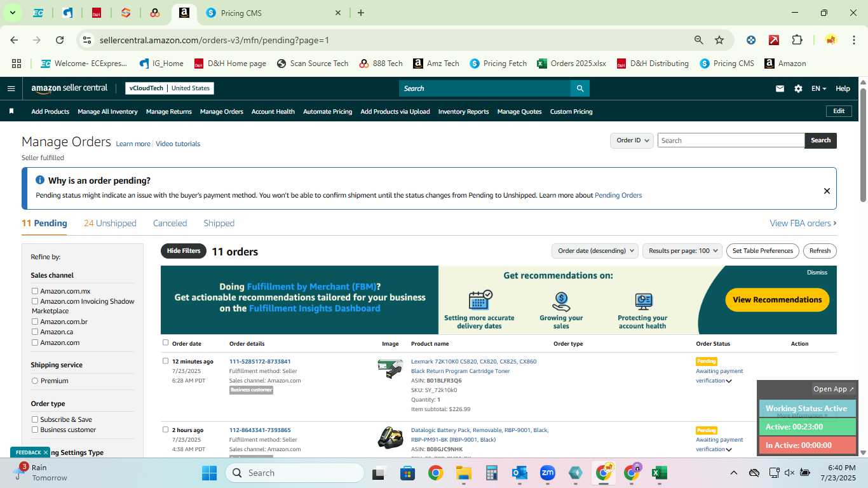Open order 112-8643341-7393865 details
This screenshot has width=868, height=488.
(260, 430)
